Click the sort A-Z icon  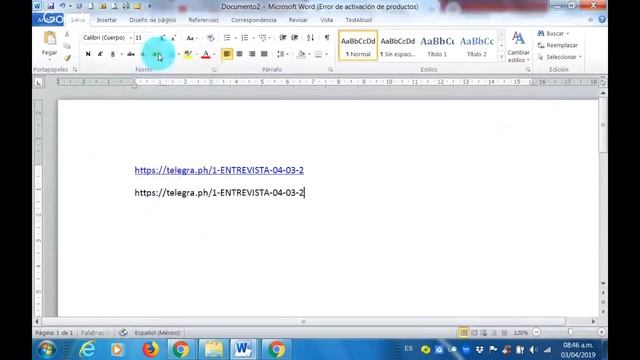click(311, 38)
